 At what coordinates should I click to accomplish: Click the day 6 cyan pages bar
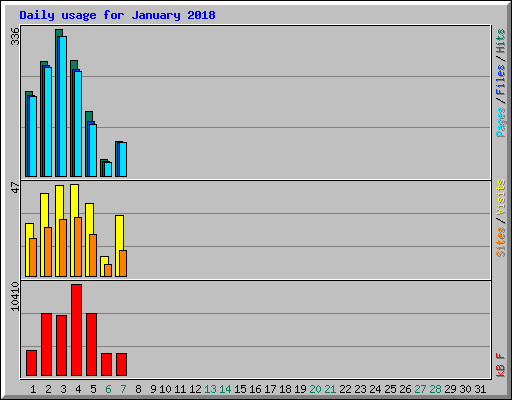(108, 169)
